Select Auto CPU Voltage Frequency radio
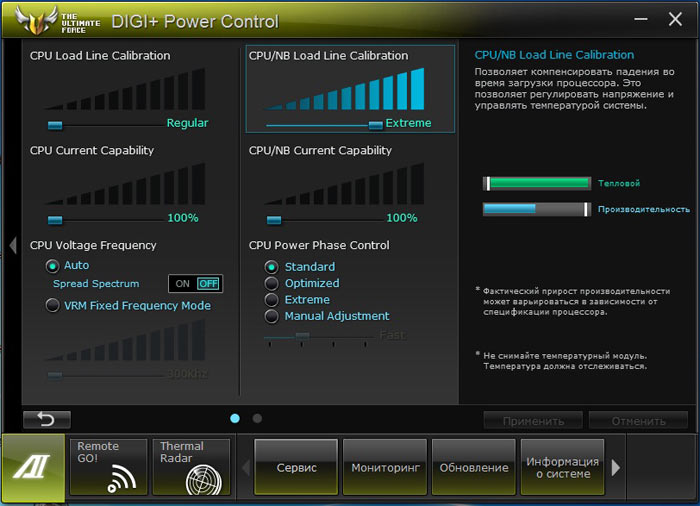Screen dimensions: 700x506 [x=52, y=266]
